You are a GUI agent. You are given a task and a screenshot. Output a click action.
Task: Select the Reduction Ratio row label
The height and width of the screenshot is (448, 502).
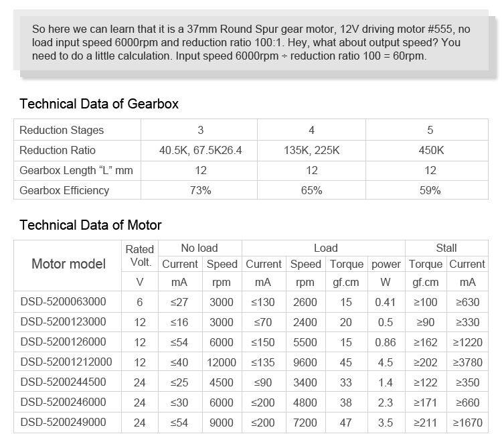58,150
